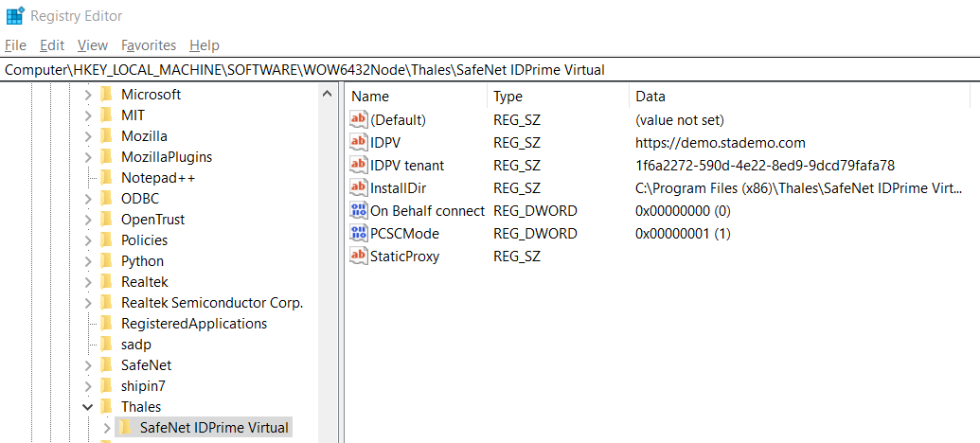Select the StaticProxy value name
The image size is (980, 443).
click(x=404, y=257)
